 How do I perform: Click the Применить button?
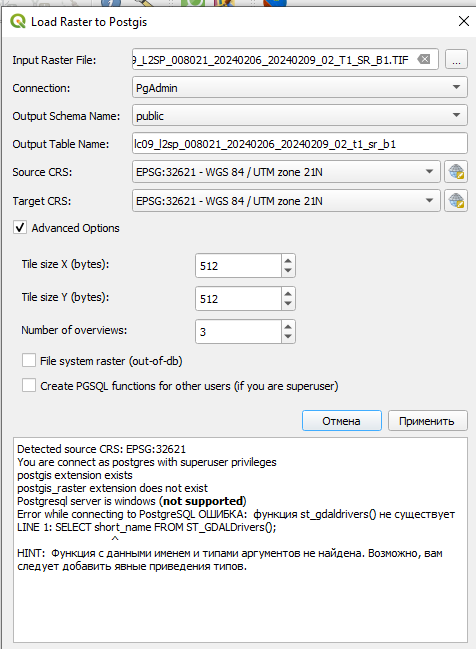[428, 421]
